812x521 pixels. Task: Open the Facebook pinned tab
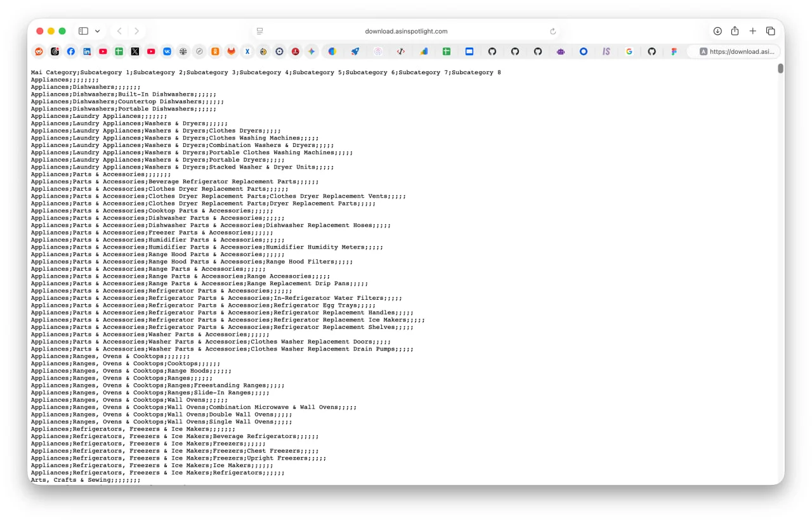coord(71,51)
